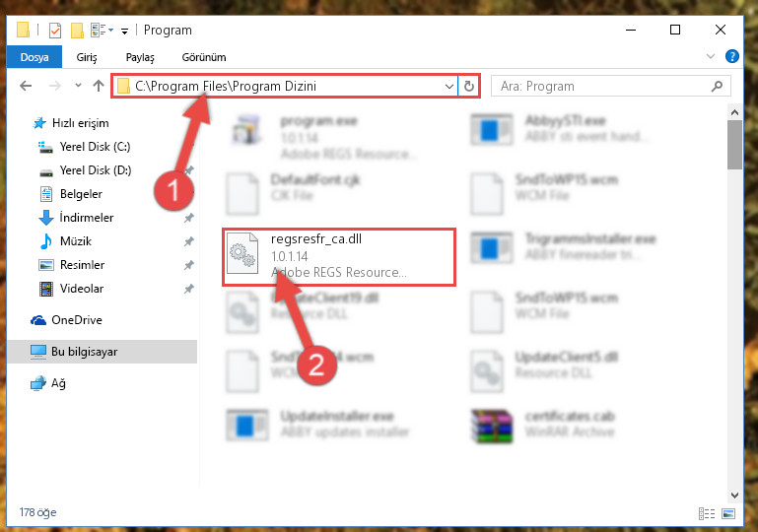The width and height of the screenshot is (758, 532).
Task: Click the up-one-level arrow
Action: tap(99, 86)
